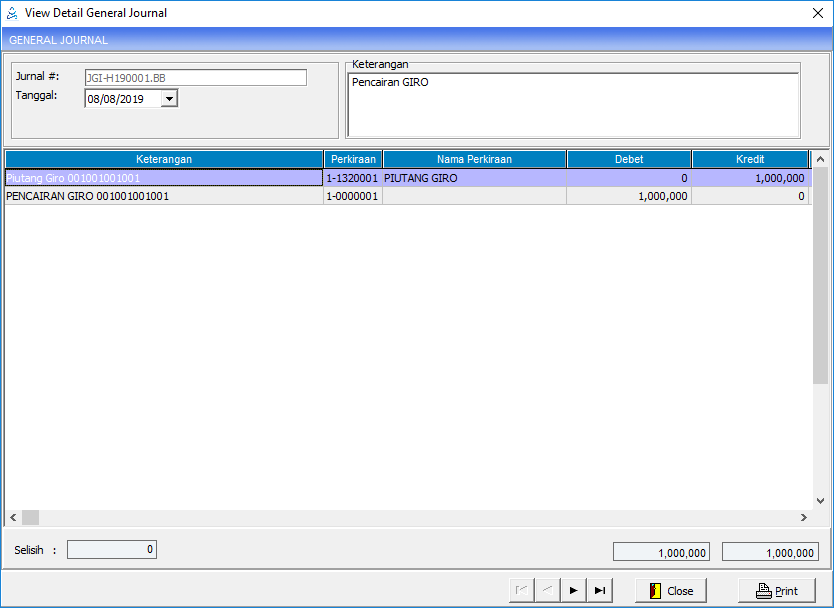Click the application icon in title bar
This screenshot has height=608, width=834.
click(x=12, y=13)
